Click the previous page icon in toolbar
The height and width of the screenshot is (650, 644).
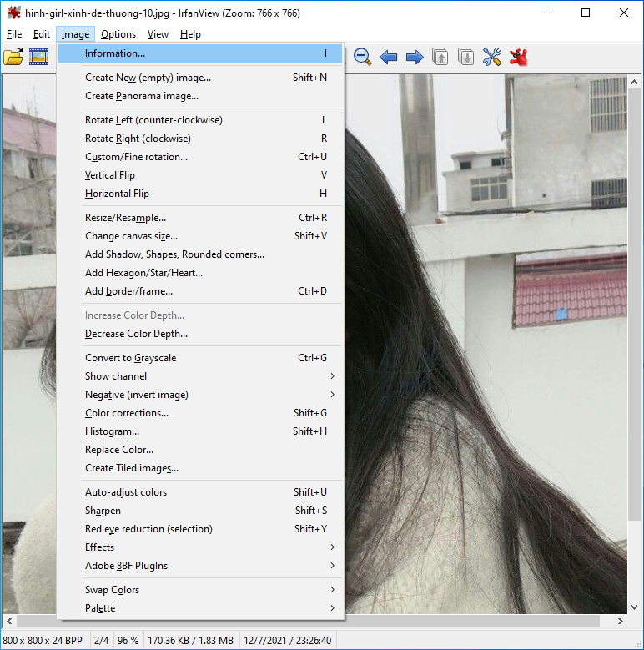click(440, 57)
